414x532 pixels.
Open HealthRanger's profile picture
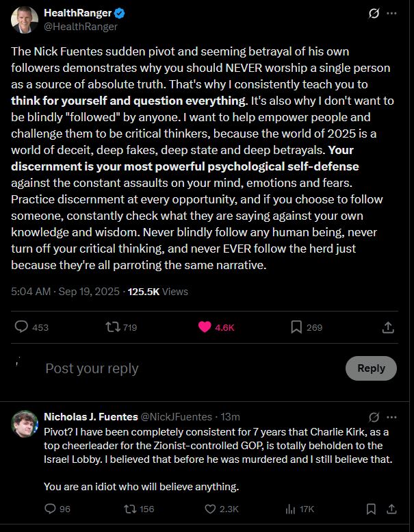(x=24, y=19)
